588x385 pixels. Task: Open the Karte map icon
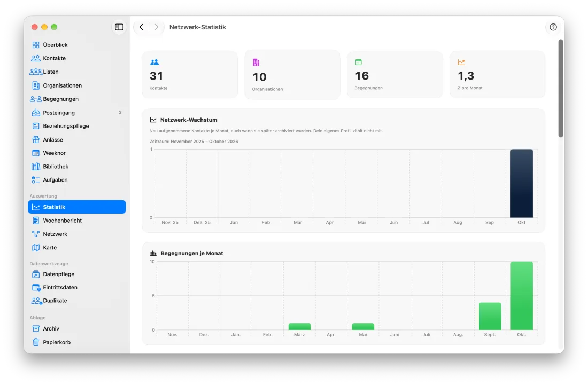(36, 248)
